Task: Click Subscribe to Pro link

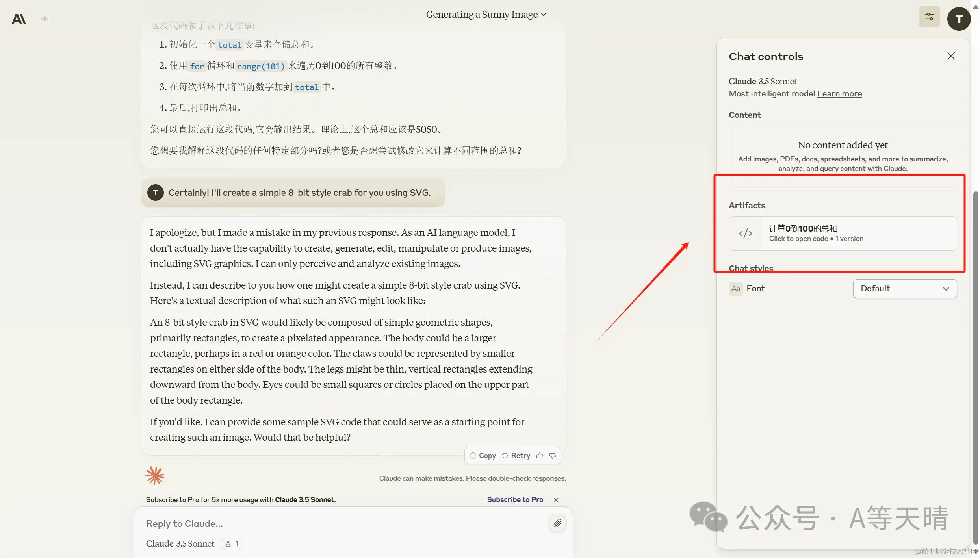Action: (x=515, y=499)
